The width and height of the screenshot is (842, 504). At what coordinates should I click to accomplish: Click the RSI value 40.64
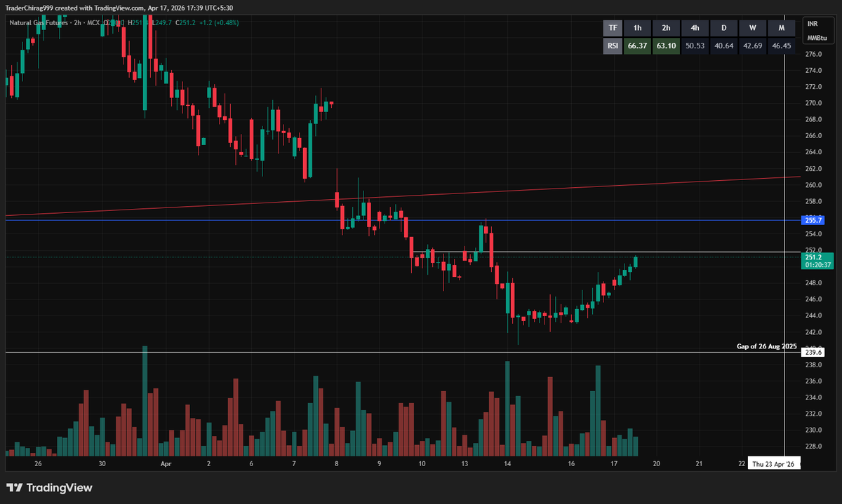[x=723, y=46]
